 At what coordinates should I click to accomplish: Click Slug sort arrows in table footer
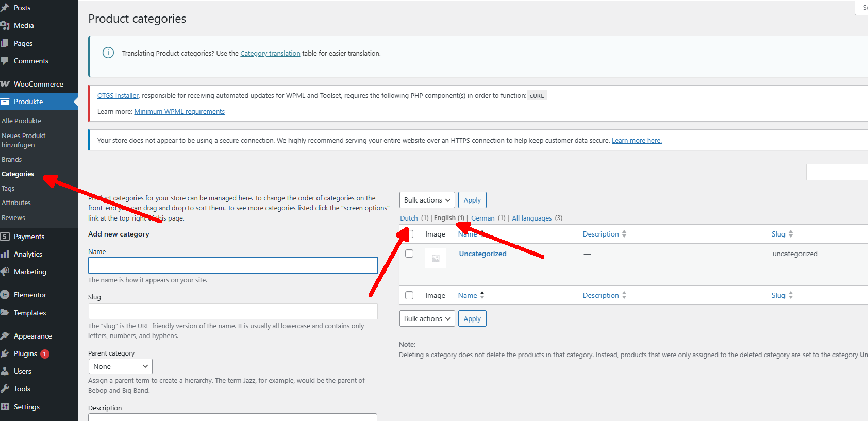(791, 295)
